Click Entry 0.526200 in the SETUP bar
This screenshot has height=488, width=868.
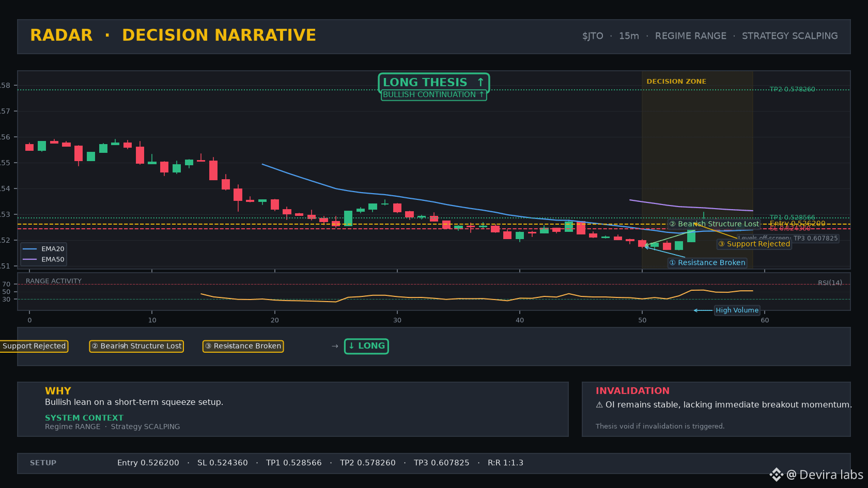coord(148,463)
